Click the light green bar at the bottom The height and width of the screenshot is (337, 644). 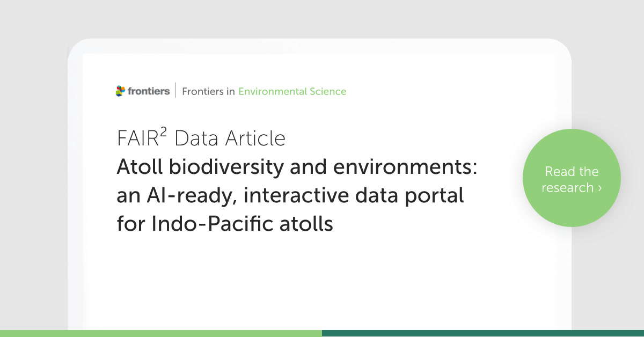coord(161,333)
